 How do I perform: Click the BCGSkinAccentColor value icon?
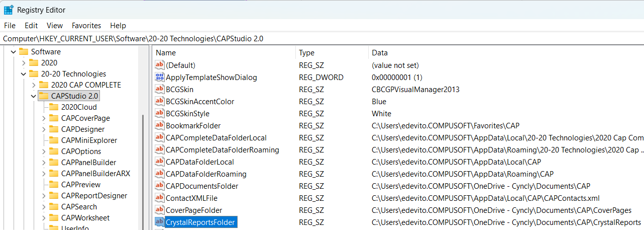pos(160,101)
